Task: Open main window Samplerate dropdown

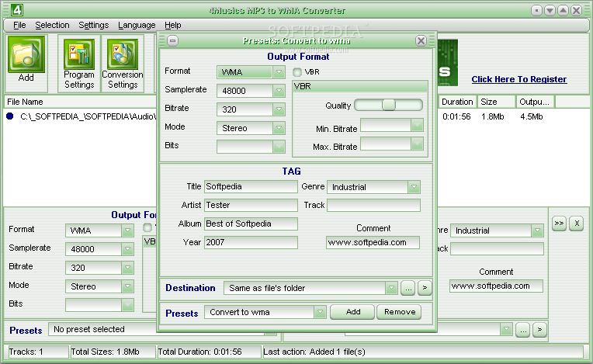Action: pos(127,248)
